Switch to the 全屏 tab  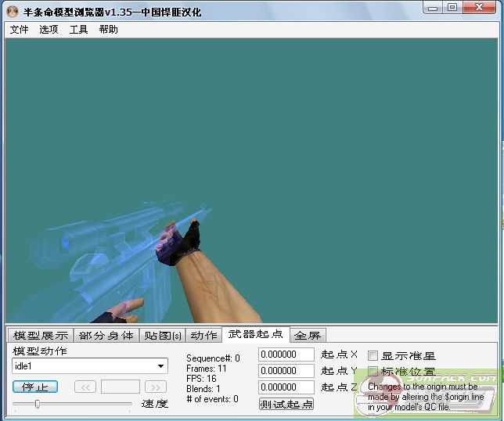[308, 336]
